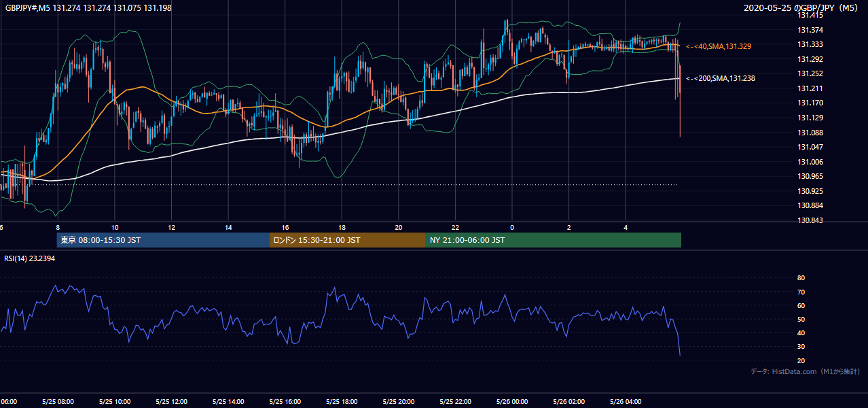Click hour-axis tick label 10 under price chart
The height and width of the screenshot is (408, 868).
[x=115, y=227]
